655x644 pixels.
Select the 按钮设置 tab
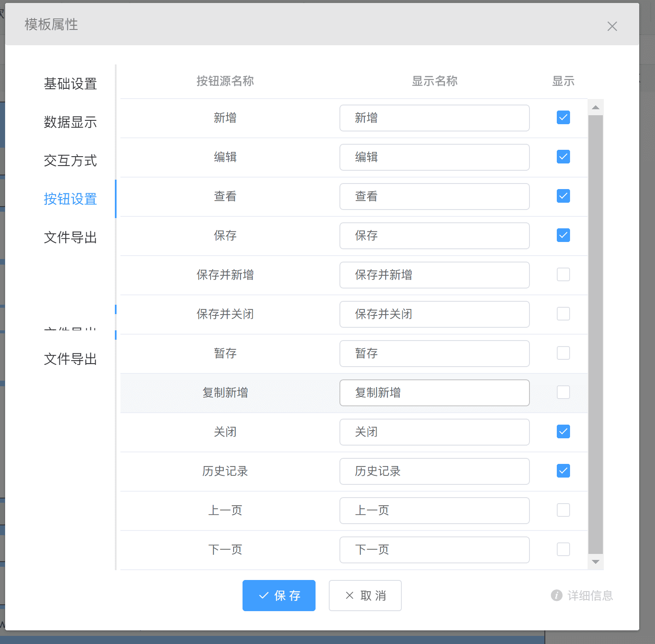pos(70,199)
